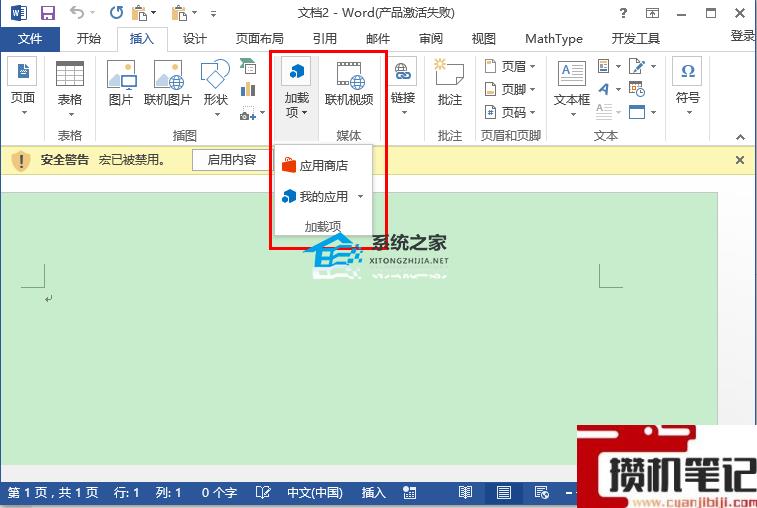
Task: Open the 文件 file tab
Action: [x=30, y=39]
